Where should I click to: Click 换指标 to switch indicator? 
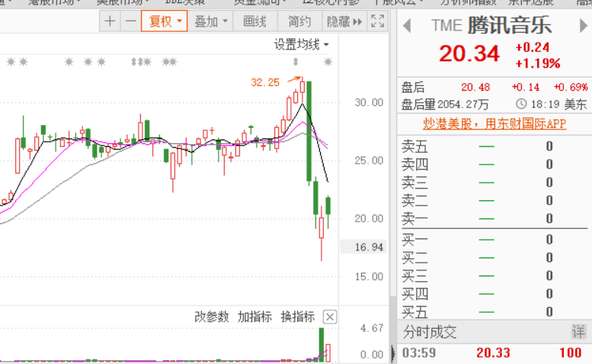coord(298,317)
